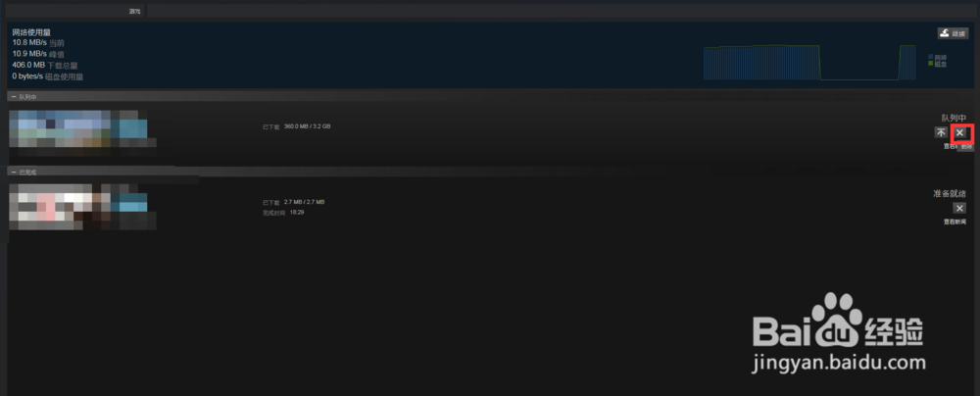Click the 网络使用量 heading
This screenshot has height=396, width=980.
(x=31, y=32)
